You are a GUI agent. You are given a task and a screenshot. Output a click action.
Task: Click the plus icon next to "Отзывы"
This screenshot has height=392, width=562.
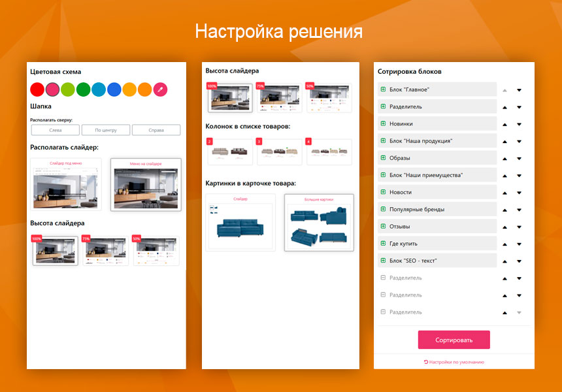(382, 225)
